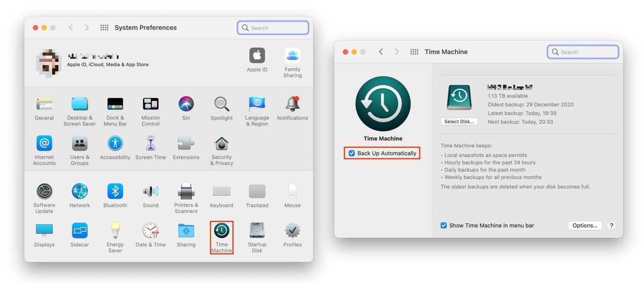Open Spotlight preferences
Viewport: 644px width, 283px height.
tap(221, 103)
